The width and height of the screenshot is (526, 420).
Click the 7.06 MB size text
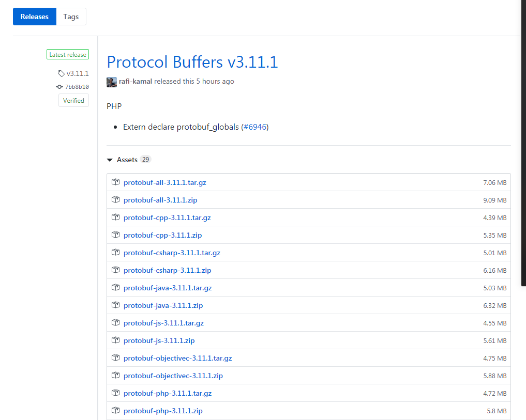pos(495,183)
